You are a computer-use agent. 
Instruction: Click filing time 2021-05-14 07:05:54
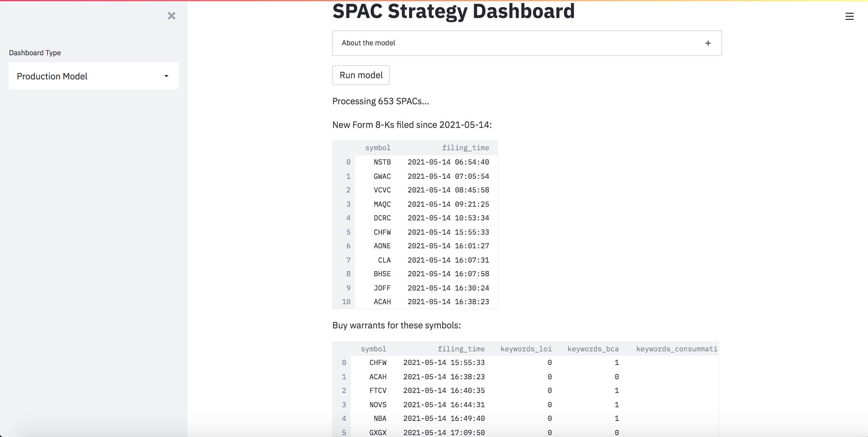pos(448,176)
